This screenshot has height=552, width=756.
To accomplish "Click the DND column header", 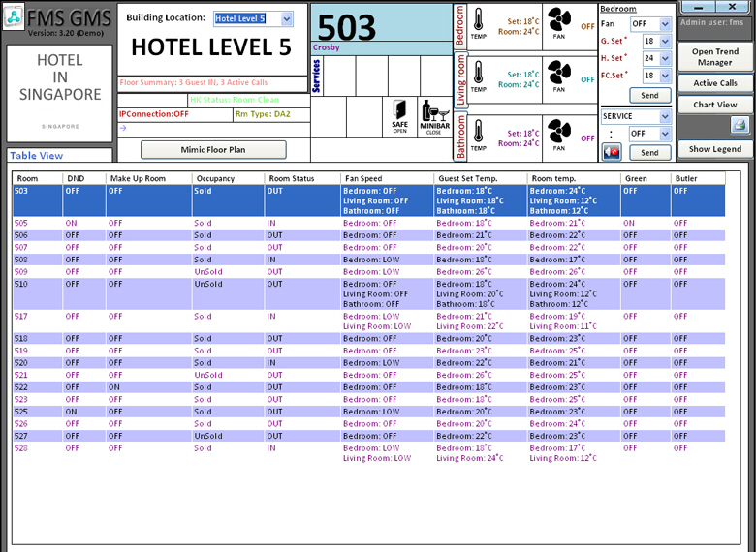I will (74, 179).
